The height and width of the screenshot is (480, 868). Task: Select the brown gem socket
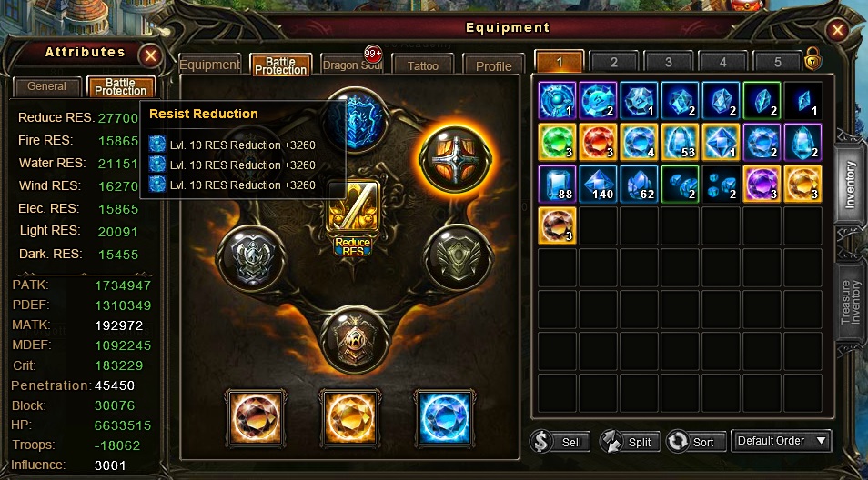point(255,418)
